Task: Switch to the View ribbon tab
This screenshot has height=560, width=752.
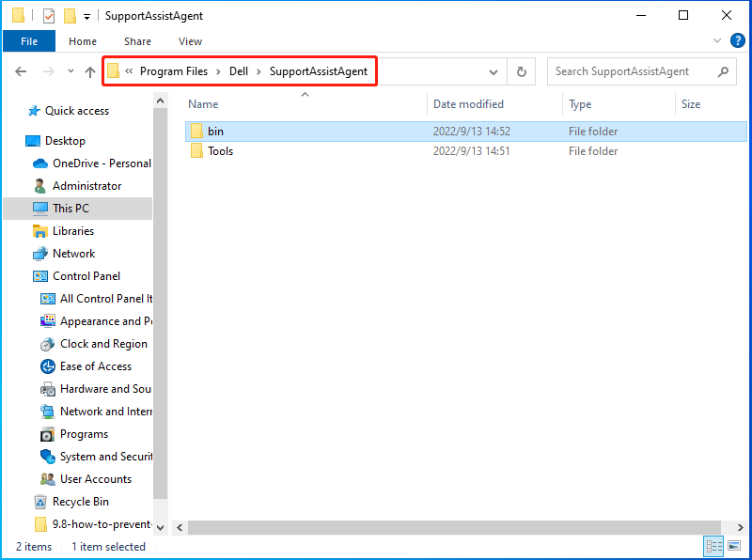Action: pyautogui.click(x=191, y=41)
